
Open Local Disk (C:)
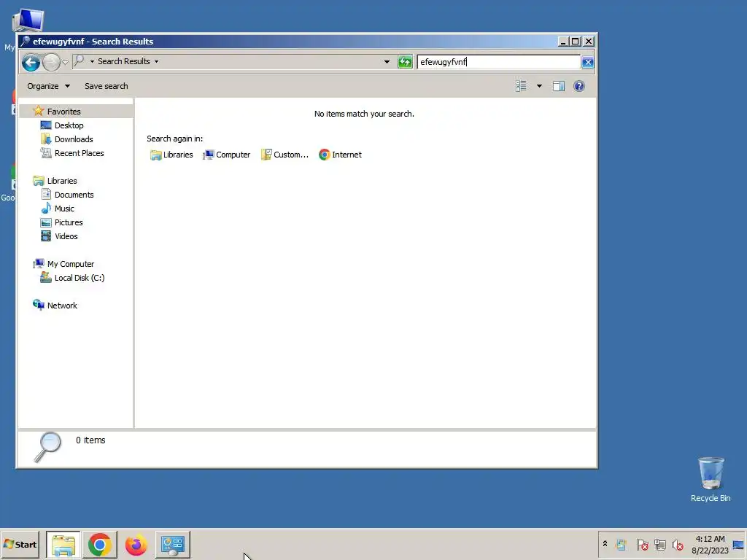coord(79,278)
